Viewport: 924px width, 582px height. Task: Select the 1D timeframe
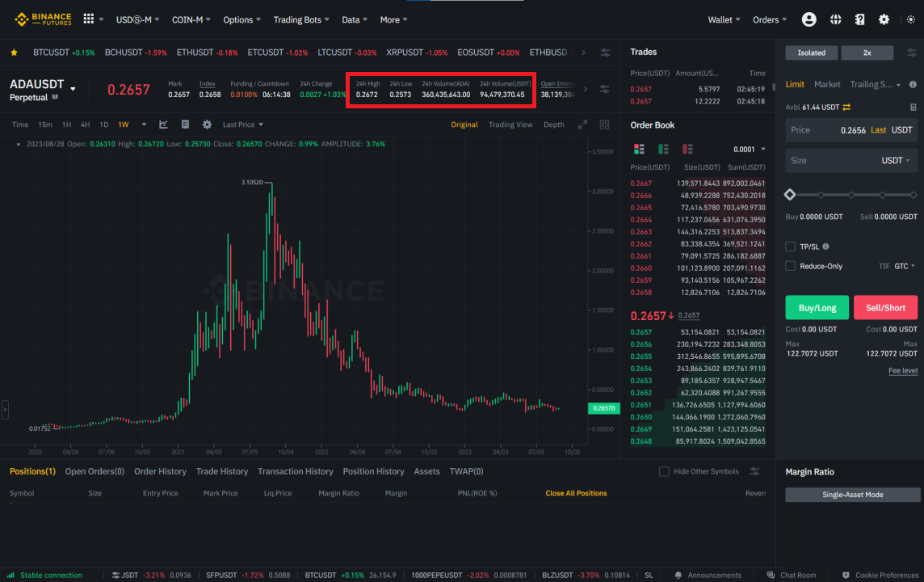103,124
